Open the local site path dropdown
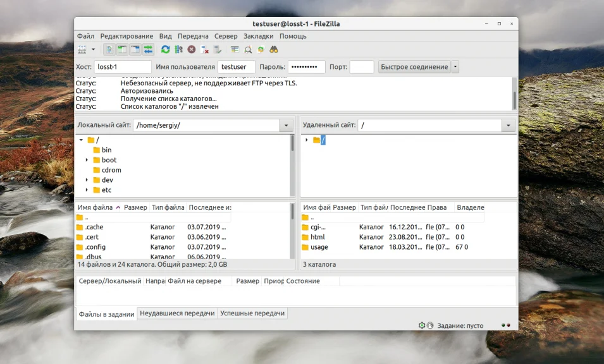 [287, 126]
